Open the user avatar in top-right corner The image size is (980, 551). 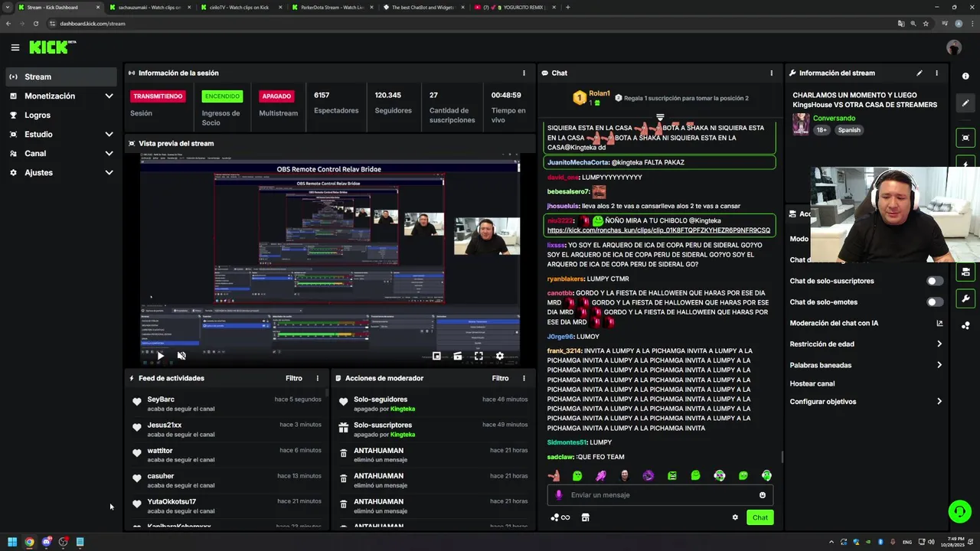click(953, 47)
